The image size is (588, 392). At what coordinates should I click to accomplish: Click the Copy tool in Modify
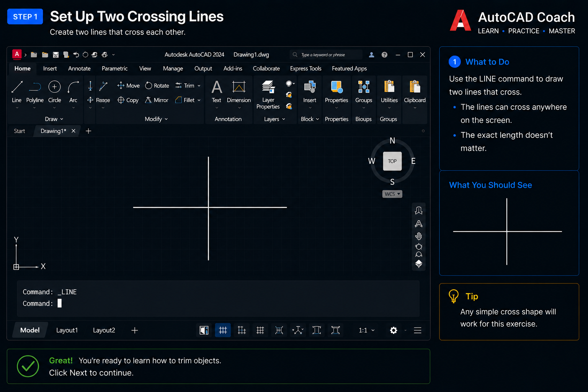(128, 100)
